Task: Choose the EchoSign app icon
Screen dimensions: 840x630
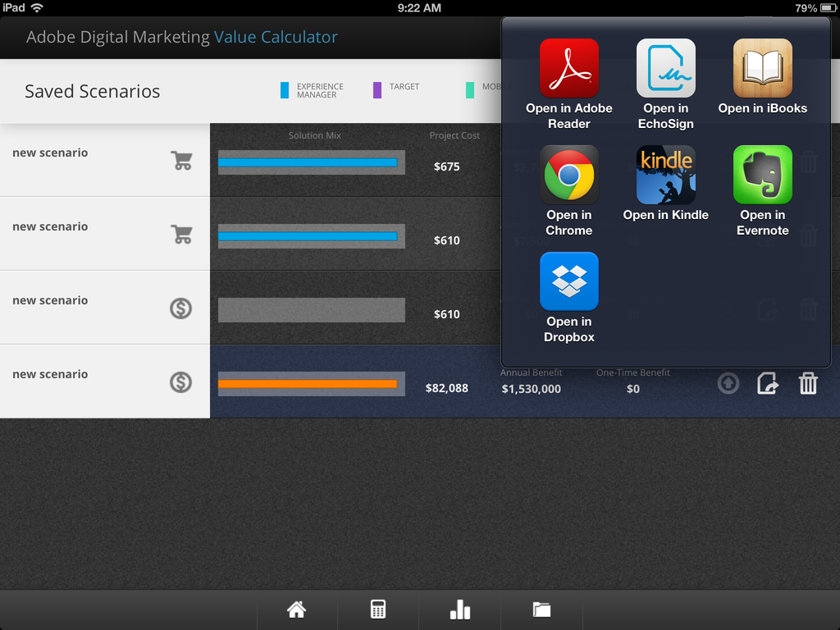Action: (x=666, y=67)
